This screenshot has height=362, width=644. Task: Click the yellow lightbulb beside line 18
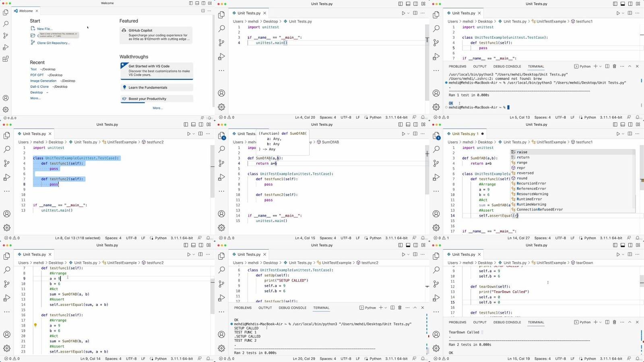pos(35,325)
